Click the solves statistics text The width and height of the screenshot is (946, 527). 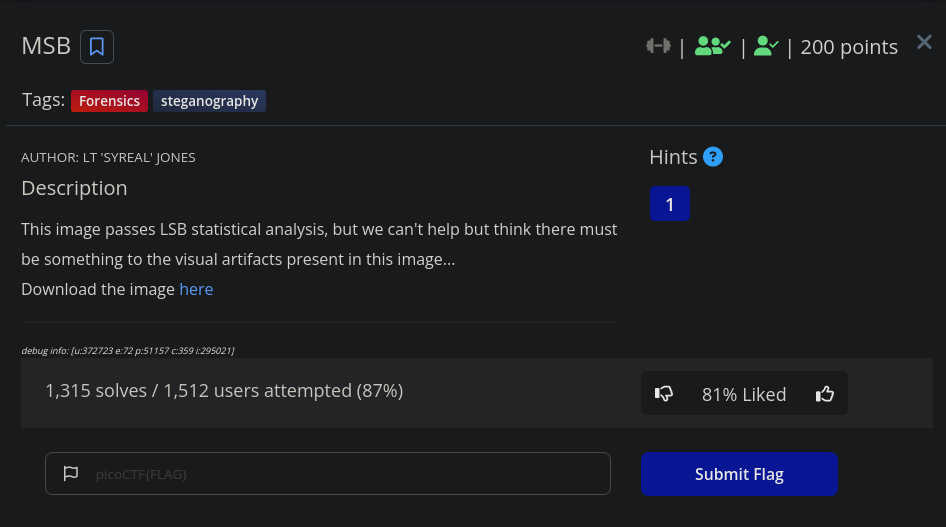point(224,391)
